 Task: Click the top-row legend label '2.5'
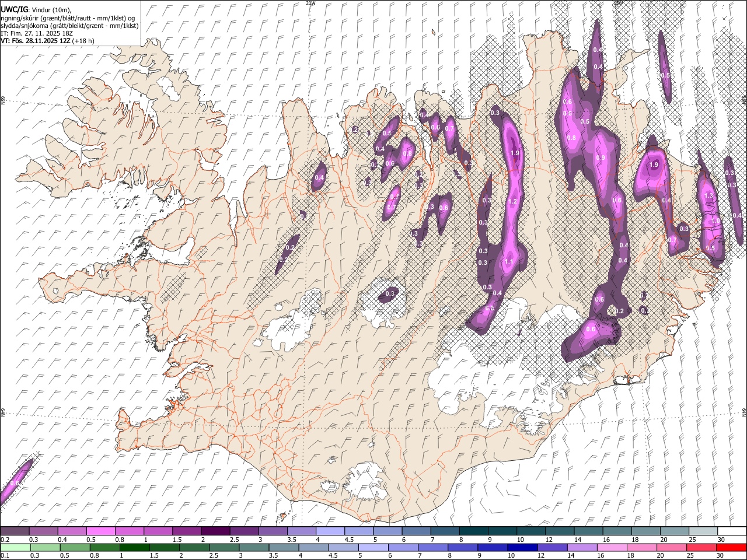pyautogui.click(x=234, y=540)
